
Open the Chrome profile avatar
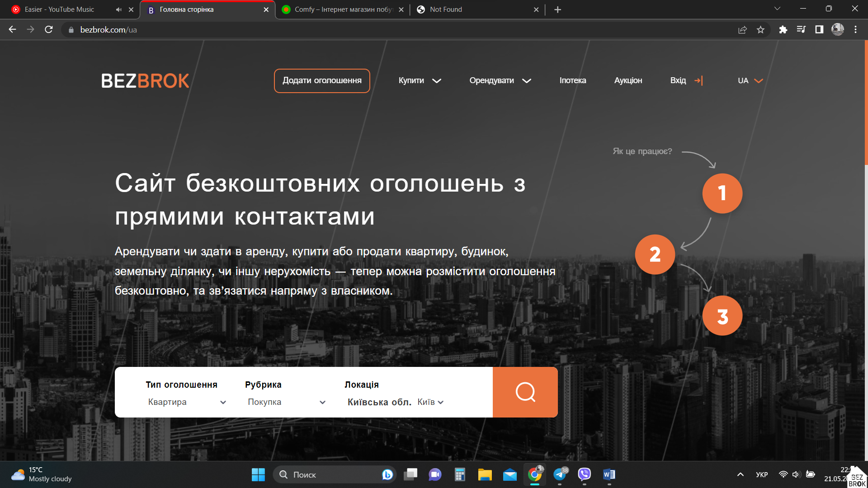(x=838, y=30)
